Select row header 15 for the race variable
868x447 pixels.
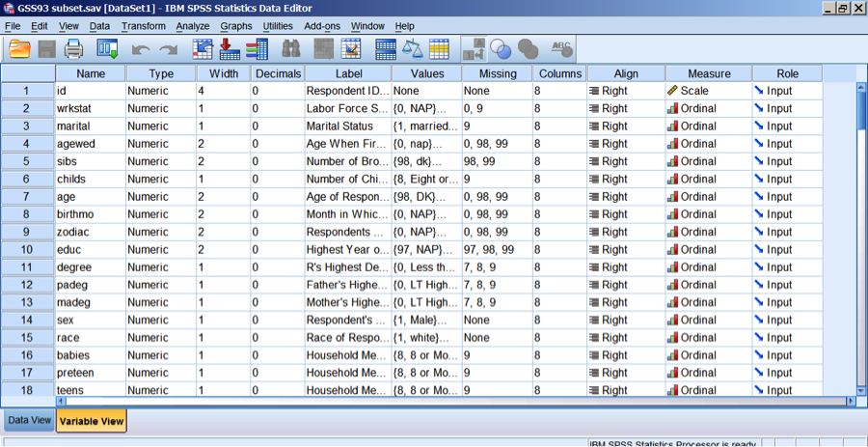[x=28, y=338]
